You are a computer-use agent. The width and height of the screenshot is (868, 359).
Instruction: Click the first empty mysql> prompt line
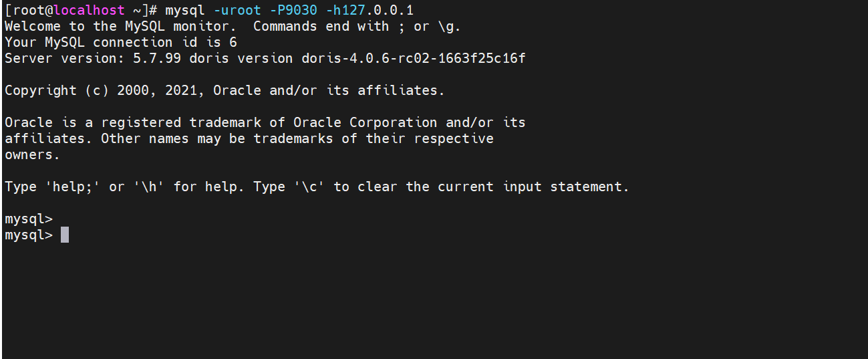pos(29,219)
